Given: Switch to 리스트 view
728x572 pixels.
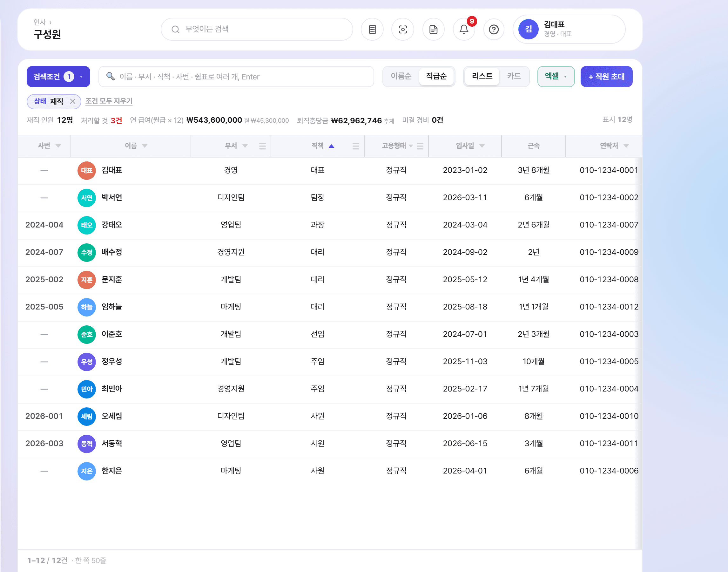Looking at the screenshot, I should 482,76.
